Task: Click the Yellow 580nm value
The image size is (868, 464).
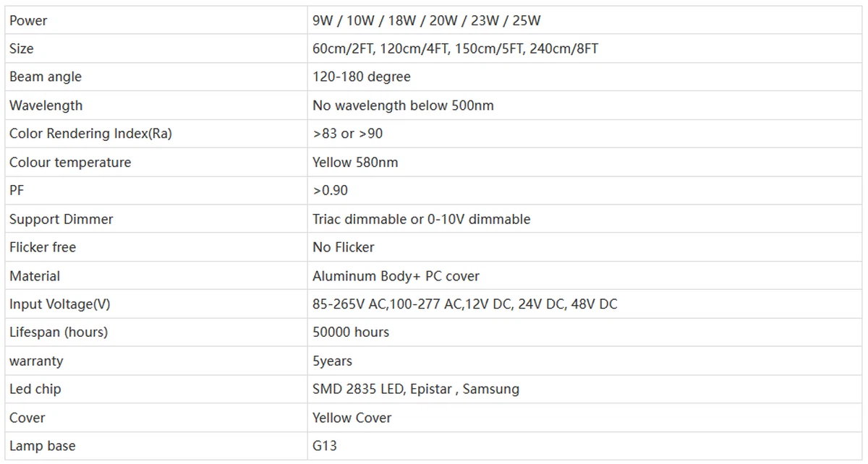Action: [355, 162]
